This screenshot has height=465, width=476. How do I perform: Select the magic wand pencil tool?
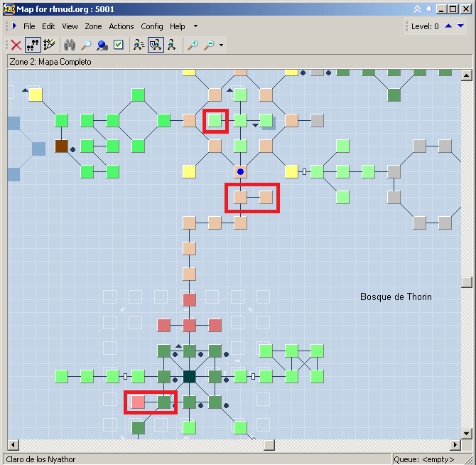pyautogui.click(x=49, y=45)
